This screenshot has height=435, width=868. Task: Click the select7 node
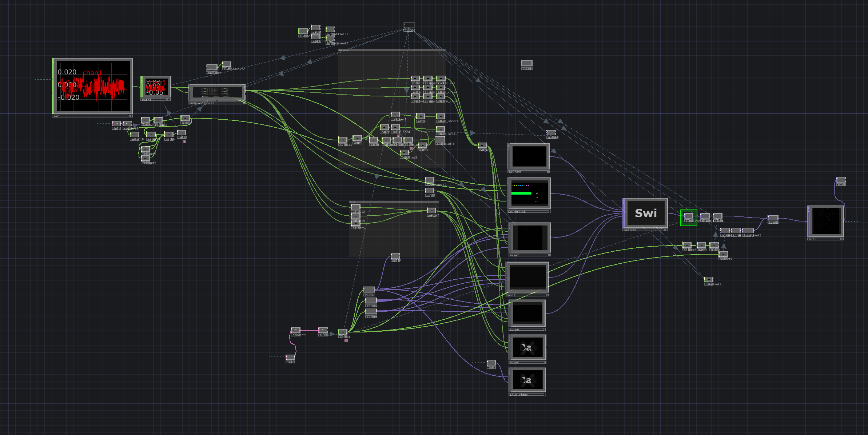(723, 254)
